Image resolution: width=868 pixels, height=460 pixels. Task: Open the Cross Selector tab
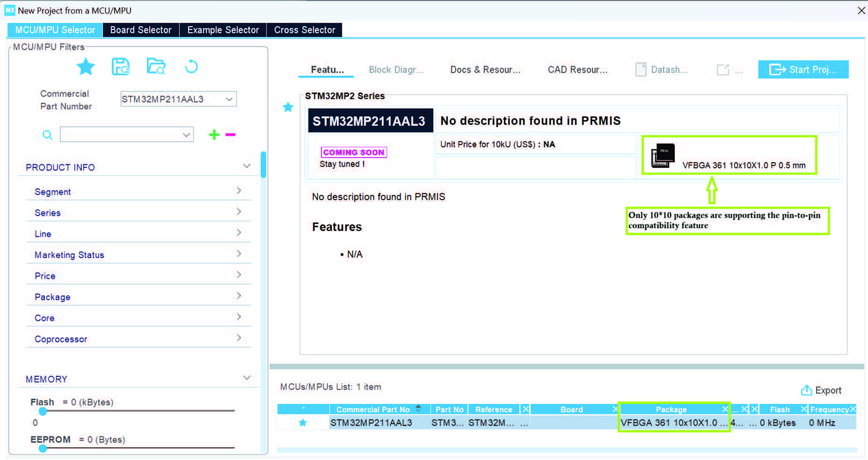click(305, 30)
